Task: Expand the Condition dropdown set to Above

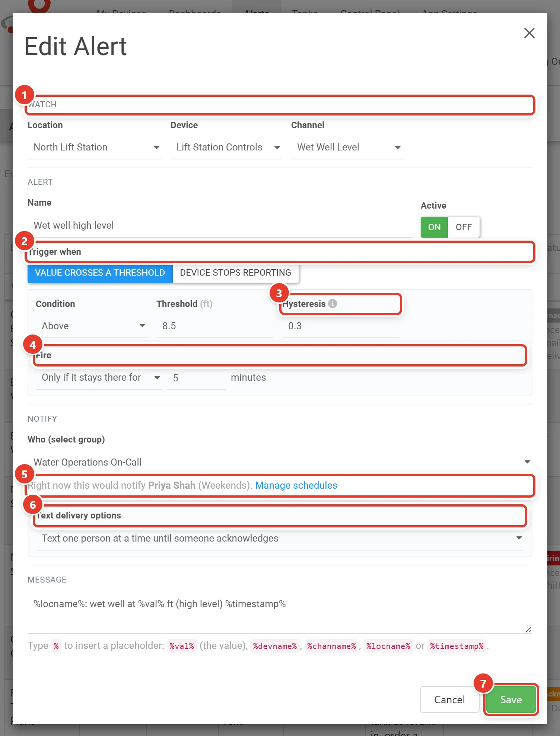Action: [92, 326]
